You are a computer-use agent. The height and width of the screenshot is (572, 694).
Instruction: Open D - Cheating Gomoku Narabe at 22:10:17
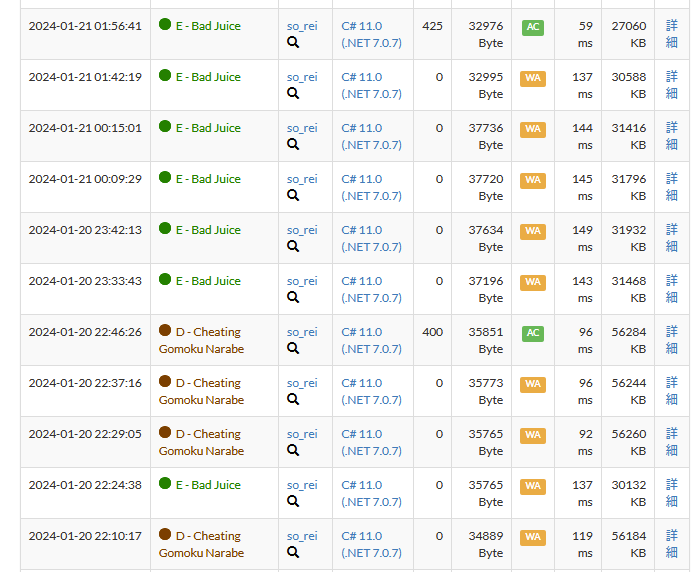201,545
